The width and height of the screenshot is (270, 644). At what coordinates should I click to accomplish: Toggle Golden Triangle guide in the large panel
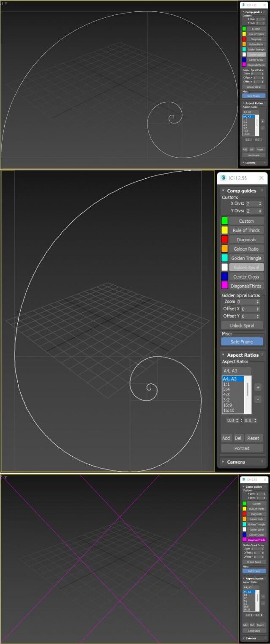(x=246, y=258)
